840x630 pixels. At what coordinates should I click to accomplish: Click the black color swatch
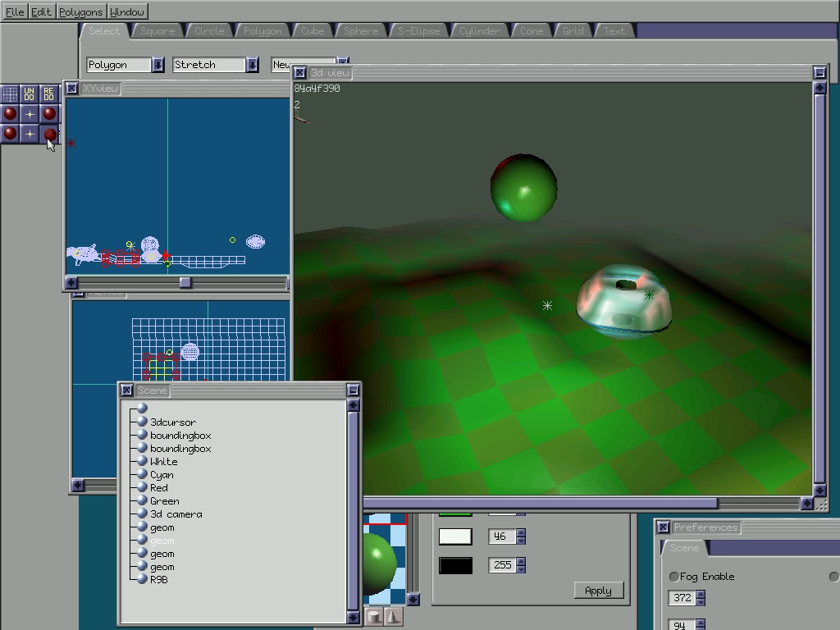(455, 565)
